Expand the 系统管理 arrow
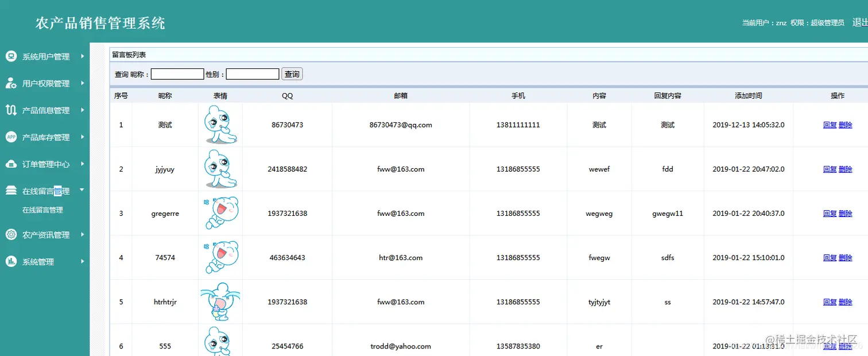The image size is (868, 356). click(x=83, y=261)
